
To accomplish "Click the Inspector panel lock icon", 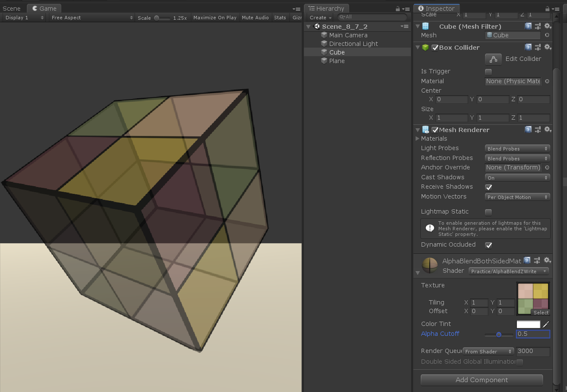I will (547, 9).
